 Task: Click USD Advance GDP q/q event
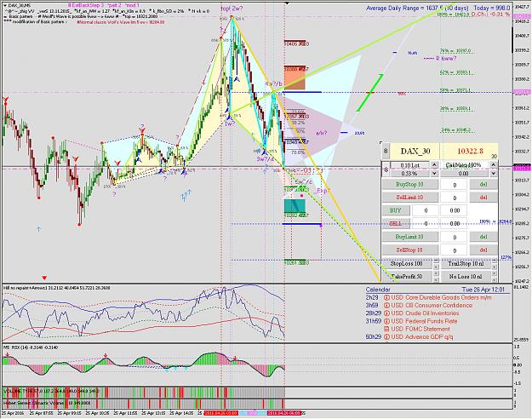[x=422, y=337]
